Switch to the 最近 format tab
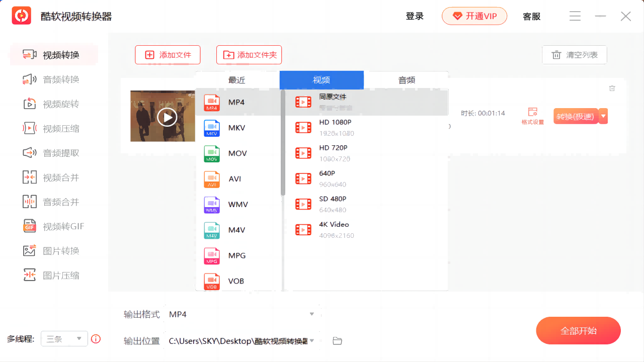 pyautogui.click(x=237, y=80)
